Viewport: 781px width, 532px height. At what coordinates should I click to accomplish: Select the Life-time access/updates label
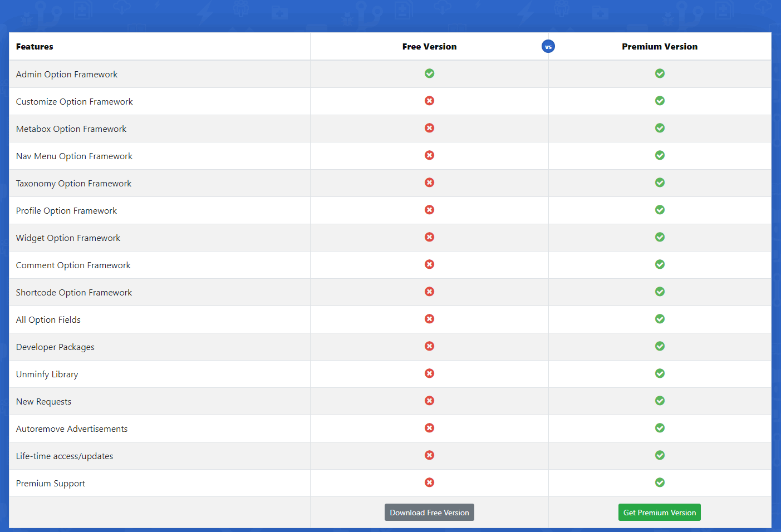[x=65, y=456]
